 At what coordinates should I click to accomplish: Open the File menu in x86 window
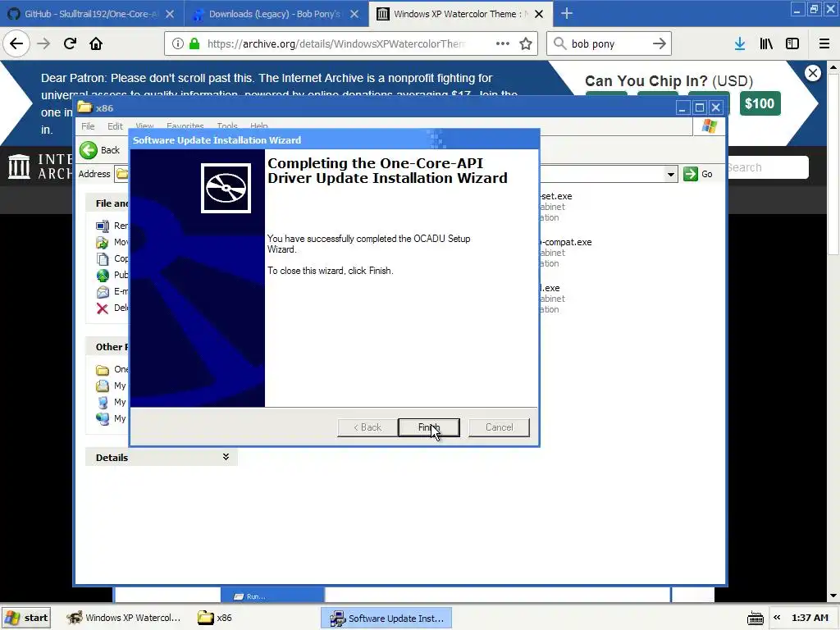click(88, 126)
